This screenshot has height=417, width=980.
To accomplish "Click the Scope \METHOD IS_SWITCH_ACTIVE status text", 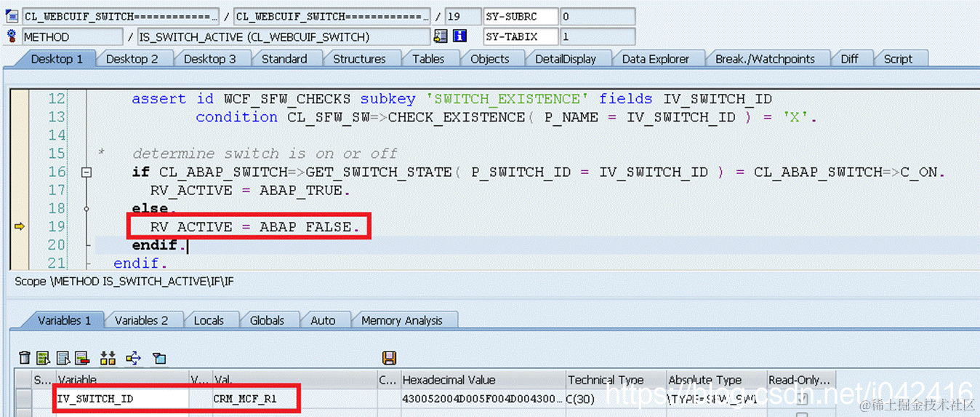I will (x=124, y=281).
